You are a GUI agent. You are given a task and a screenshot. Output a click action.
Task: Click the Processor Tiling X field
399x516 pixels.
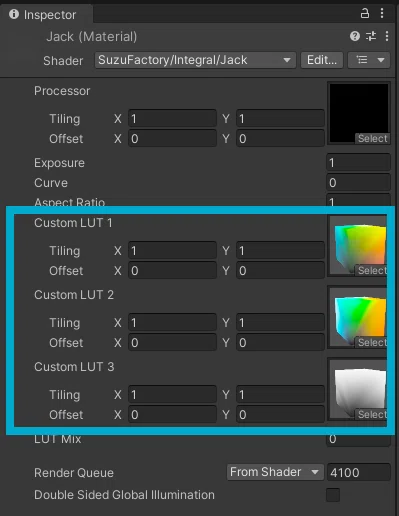[172, 119]
